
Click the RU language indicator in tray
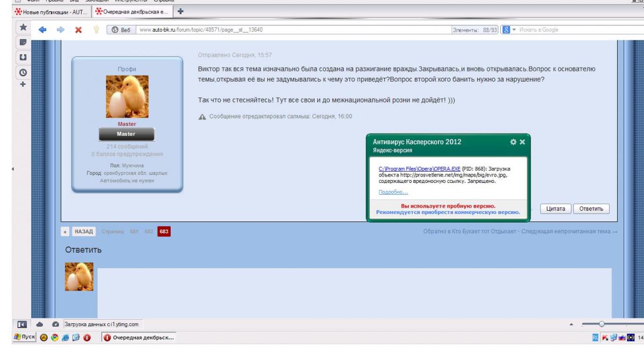[595, 338]
